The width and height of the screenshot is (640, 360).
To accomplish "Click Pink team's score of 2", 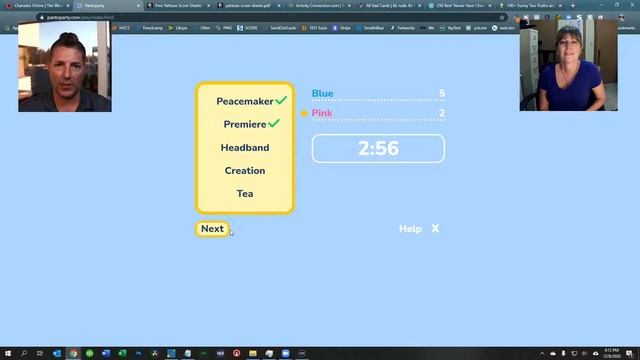I will 442,113.
